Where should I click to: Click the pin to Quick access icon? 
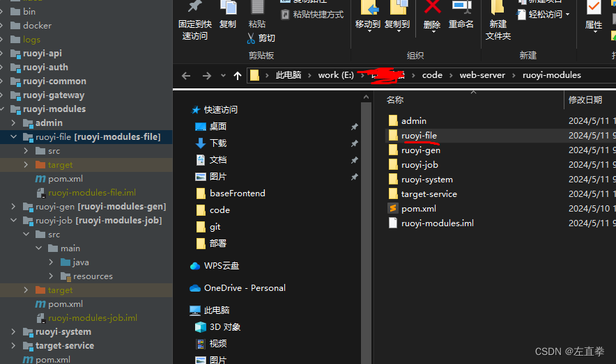click(195, 6)
